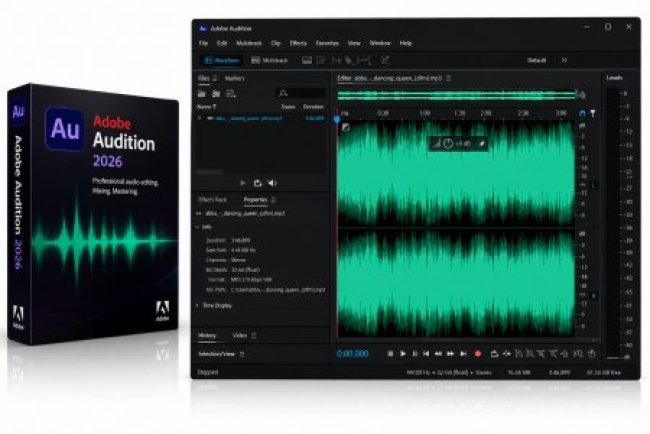Open the Clip menu
Image resolution: width=650 pixels, height=434 pixels.
tap(276, 43)
